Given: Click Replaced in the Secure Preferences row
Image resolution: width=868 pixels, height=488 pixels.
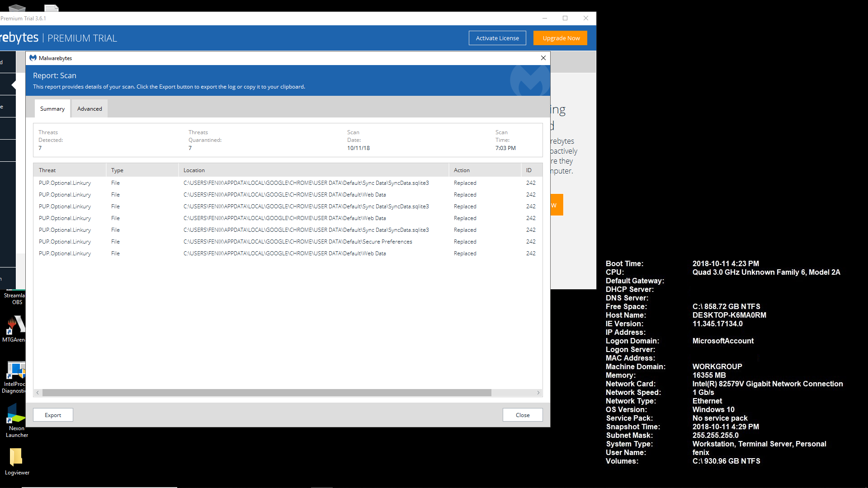Looking at the screenshot, I should (465, 242).
